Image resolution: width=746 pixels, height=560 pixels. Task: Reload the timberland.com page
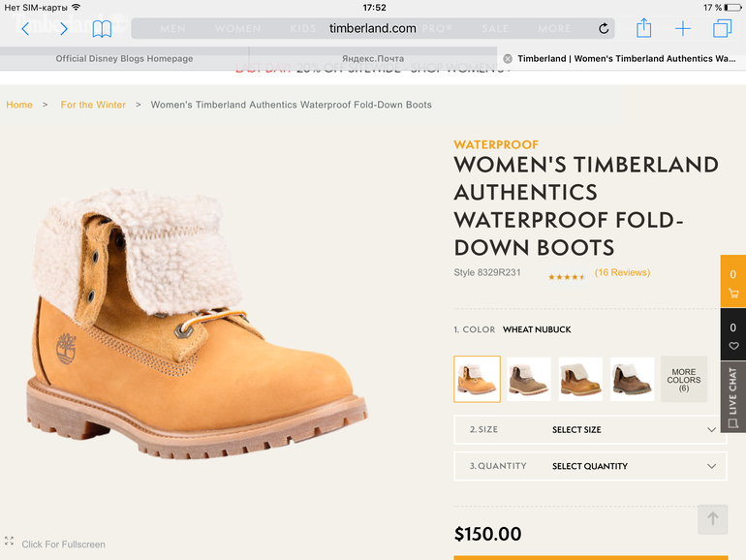pyautogui.click(x=604, y=29)
